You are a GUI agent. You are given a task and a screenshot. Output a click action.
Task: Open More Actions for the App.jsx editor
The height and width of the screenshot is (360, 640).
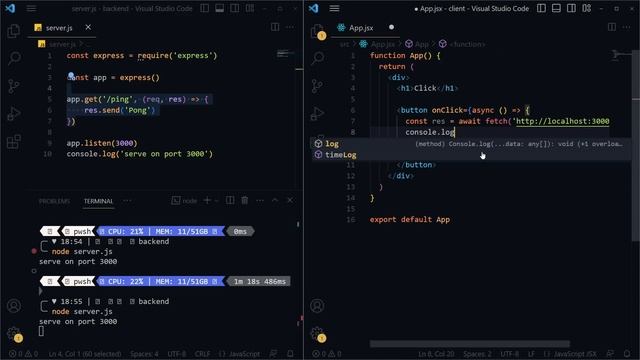click(626, 27)
